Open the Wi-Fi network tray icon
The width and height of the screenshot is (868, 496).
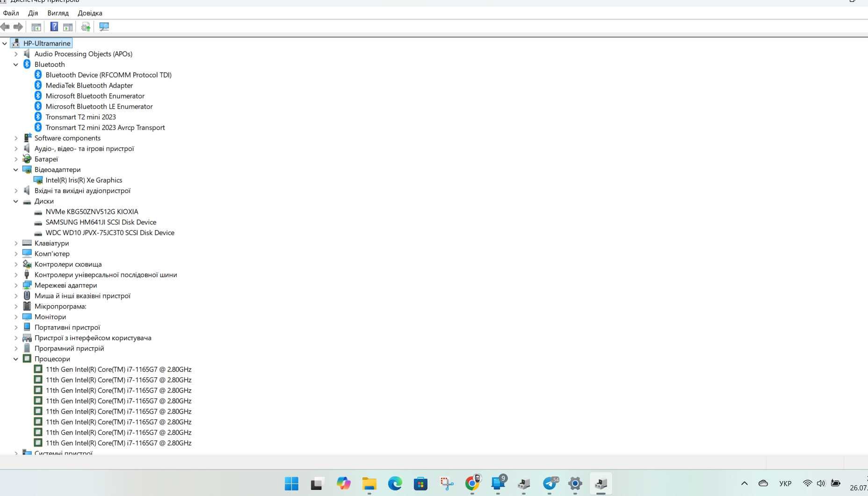click(x=807, y=483)
